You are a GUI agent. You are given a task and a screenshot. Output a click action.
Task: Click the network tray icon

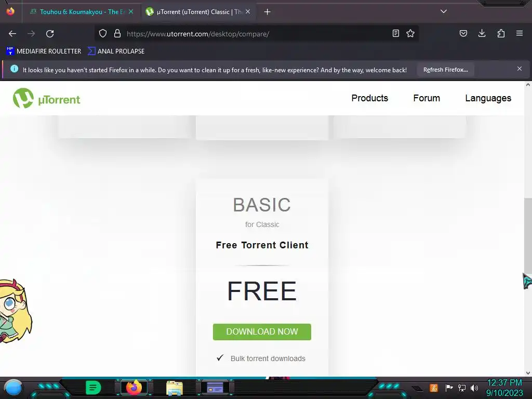coord(461,388)
